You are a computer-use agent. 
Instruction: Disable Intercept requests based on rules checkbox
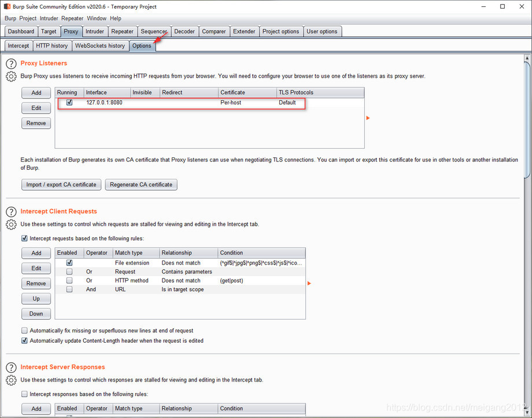coord(24,239)
